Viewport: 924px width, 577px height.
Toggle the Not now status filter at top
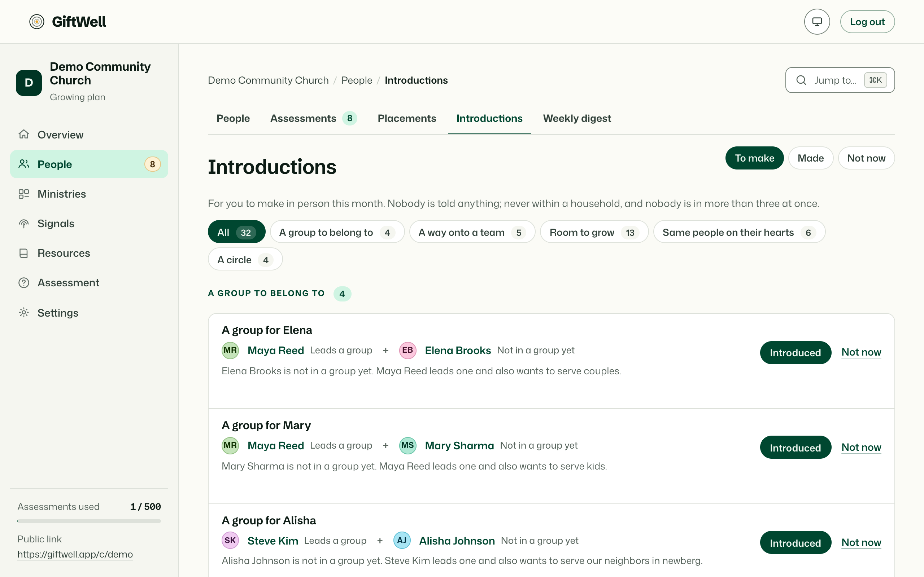(x=866, y=158)
